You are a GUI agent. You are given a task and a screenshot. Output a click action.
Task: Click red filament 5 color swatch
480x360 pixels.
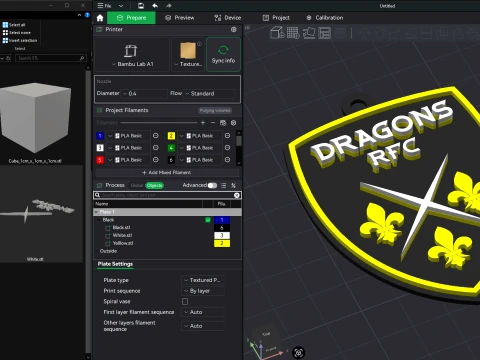(x=100, y=160)
